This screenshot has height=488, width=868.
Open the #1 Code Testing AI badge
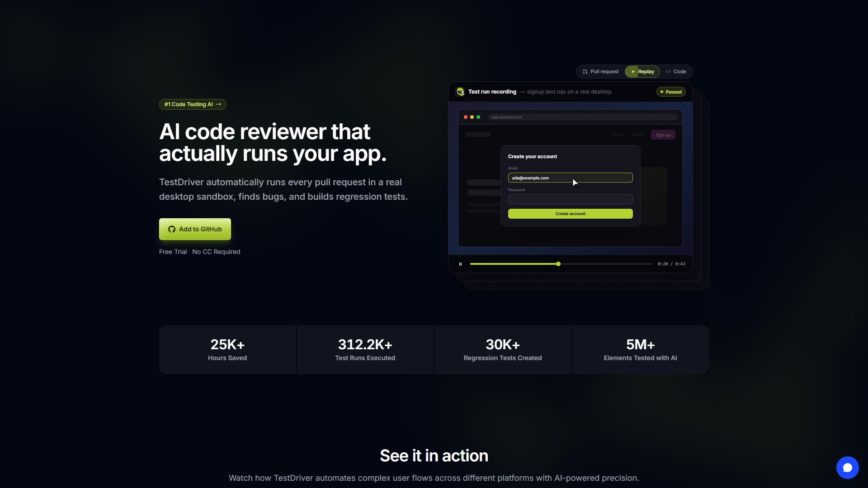[x=193, y=104]
